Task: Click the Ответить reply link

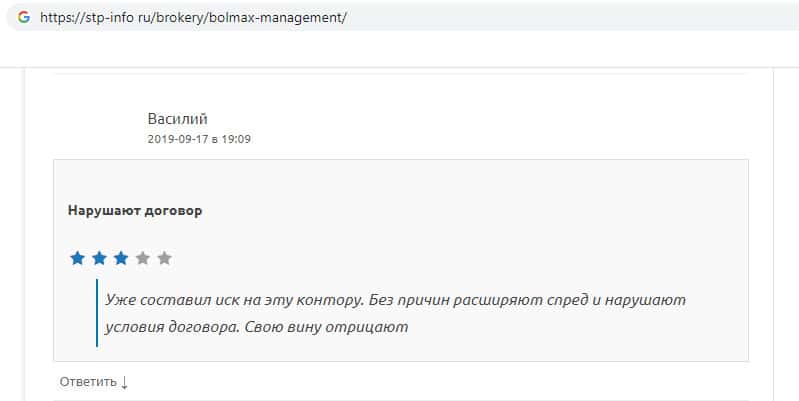Action: (x=88, y=382)
